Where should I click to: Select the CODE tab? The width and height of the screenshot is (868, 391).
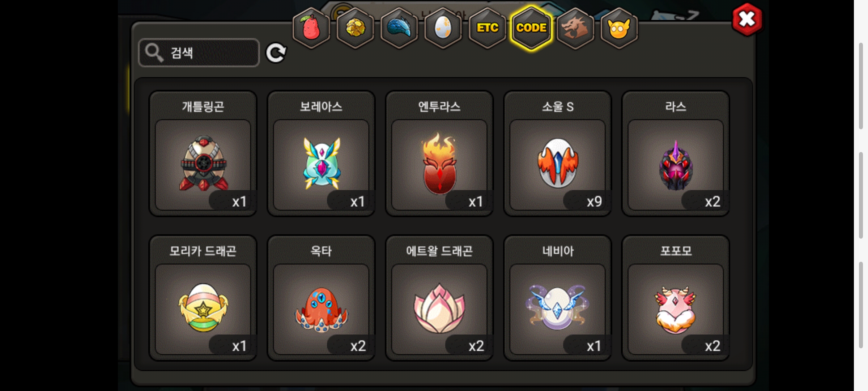click(531, 28)
